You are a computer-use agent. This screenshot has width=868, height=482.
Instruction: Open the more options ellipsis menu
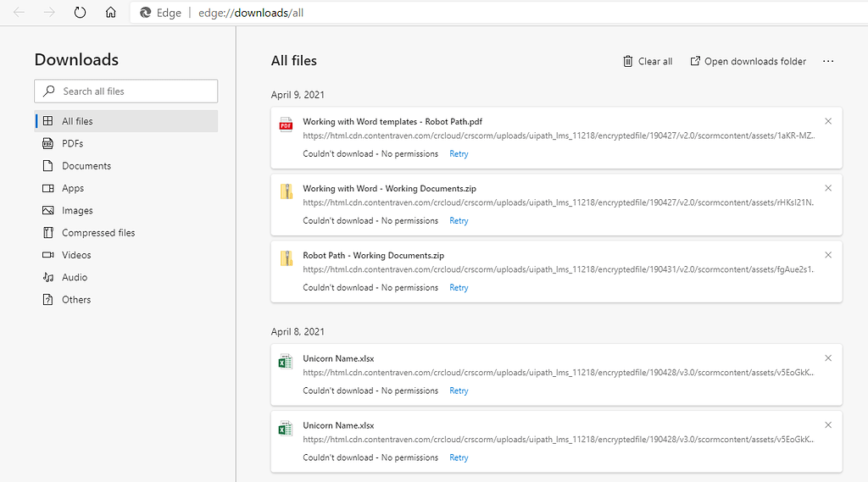pos(828,61)
